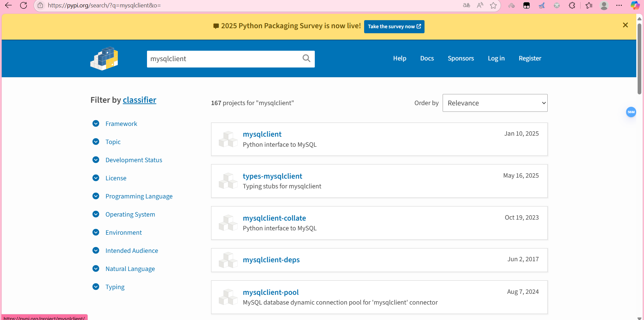Open read aloud icon in address bar
This screenshot has width=644, height=320.
pos(480,5)
